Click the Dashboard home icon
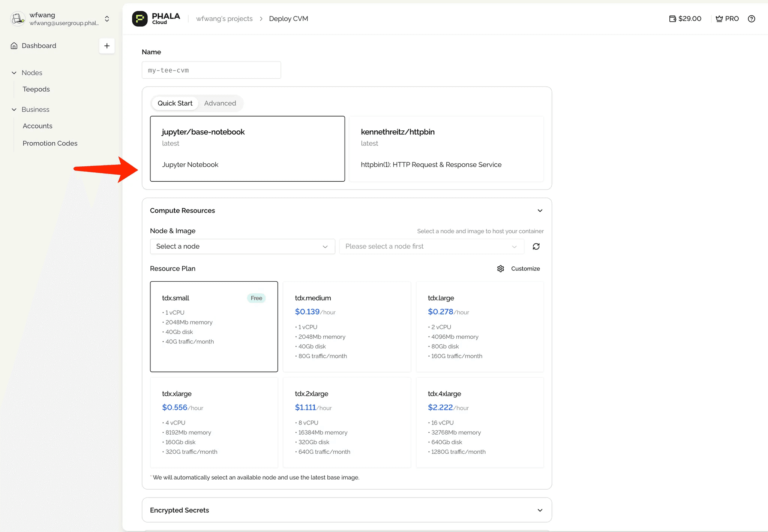768x532 pixels. tap(14, 46)
